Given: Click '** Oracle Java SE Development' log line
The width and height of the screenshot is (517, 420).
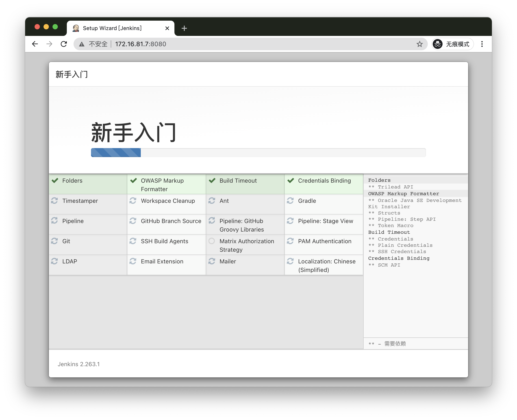Looking at the screenshot, I should coord(415,201).
